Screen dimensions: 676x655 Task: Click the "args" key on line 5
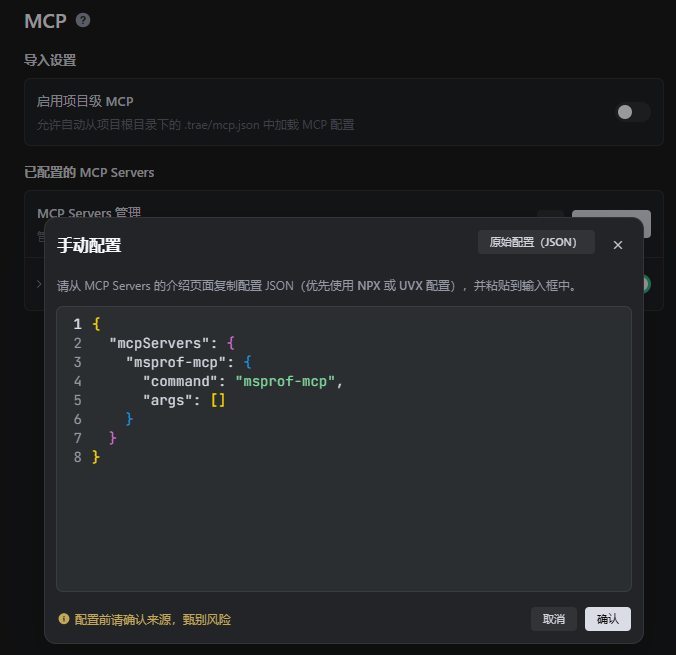coord(167,400)
